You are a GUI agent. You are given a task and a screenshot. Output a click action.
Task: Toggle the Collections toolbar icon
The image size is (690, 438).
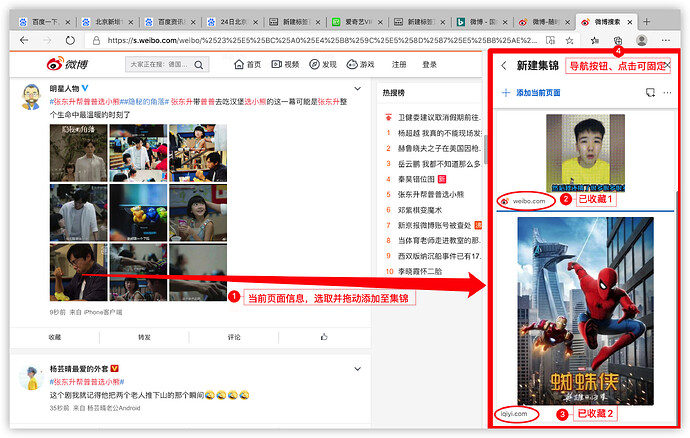[x=618, y=40]
